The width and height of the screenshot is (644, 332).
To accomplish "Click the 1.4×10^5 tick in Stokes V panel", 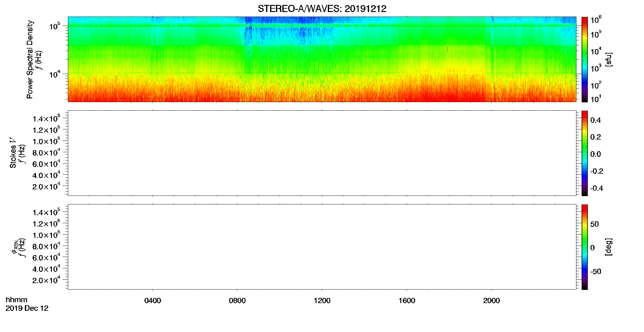I will click(x=46, y=118).
